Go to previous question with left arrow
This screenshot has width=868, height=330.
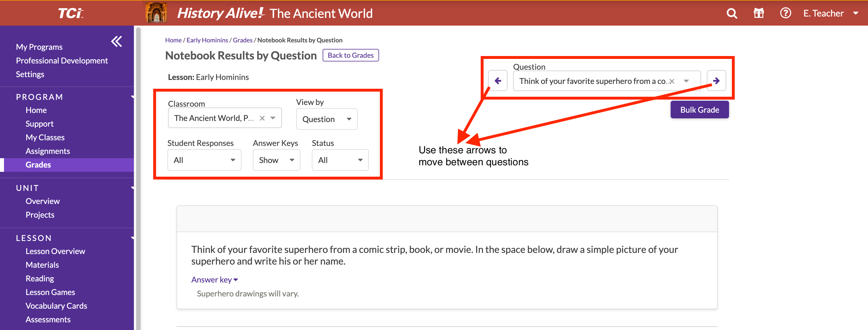tap(498, 81)
